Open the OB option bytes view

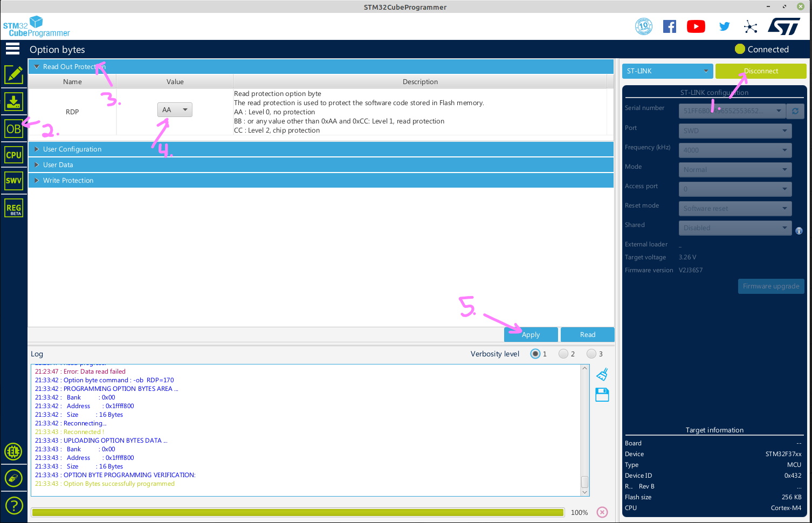[14, 129]
